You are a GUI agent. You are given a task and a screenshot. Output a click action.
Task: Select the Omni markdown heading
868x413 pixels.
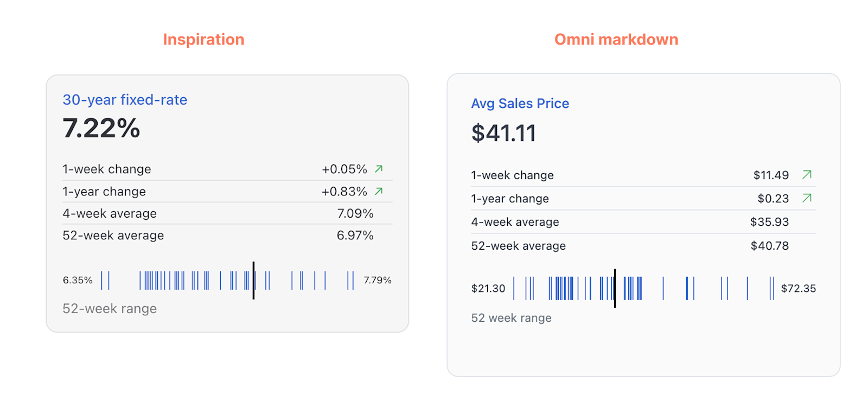click(616, 40)
